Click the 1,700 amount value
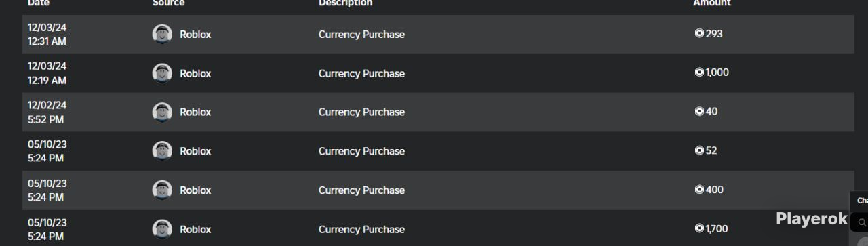The width and height of the screenshot is (868, 246). 717,228
